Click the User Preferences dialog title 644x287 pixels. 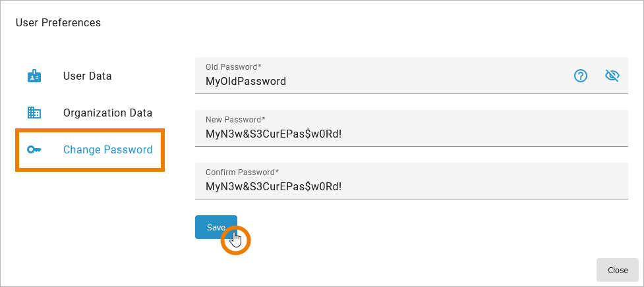click(x=58, y=23)
